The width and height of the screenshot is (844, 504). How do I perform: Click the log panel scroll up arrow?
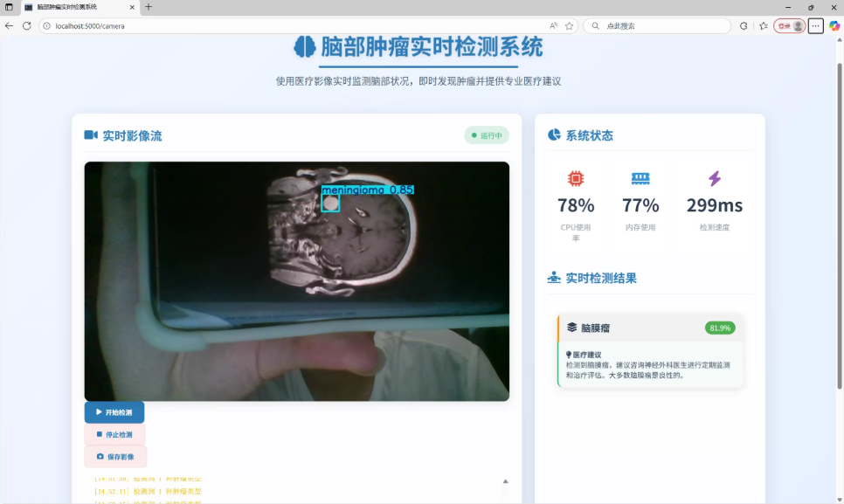click(x=505, y=481)
